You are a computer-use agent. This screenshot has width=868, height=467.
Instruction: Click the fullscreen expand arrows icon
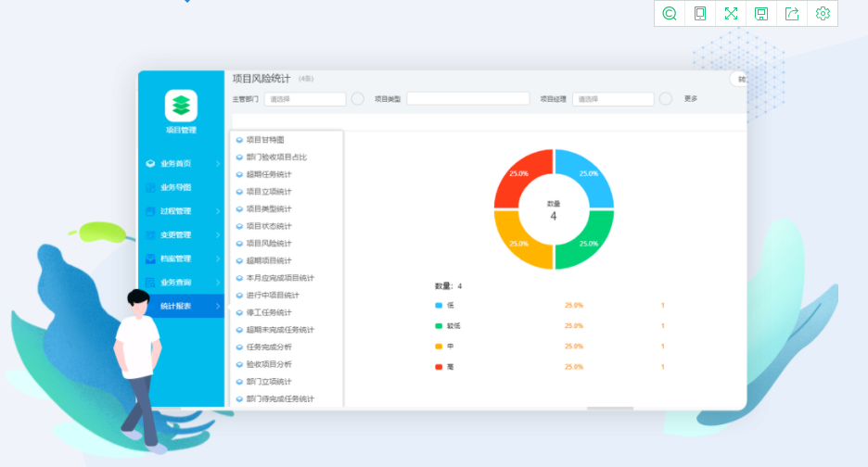tap(731, 13)
